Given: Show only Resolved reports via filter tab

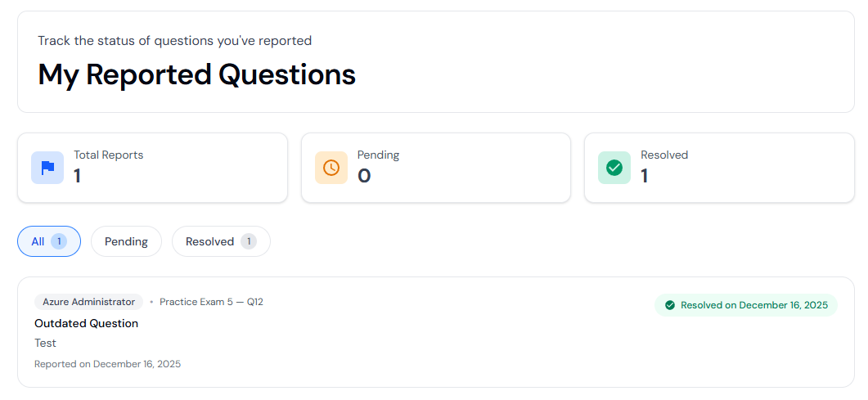Looking at the screenshot, I should point(210,241).
